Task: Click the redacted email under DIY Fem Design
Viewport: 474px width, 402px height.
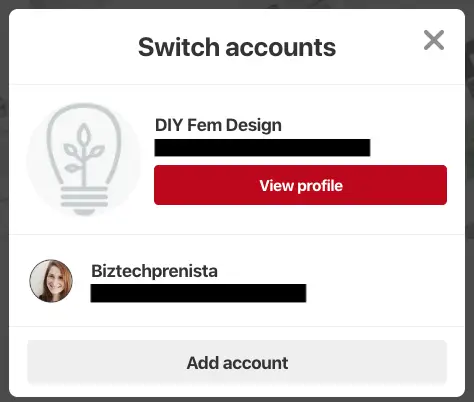Action: coord(262,148)
